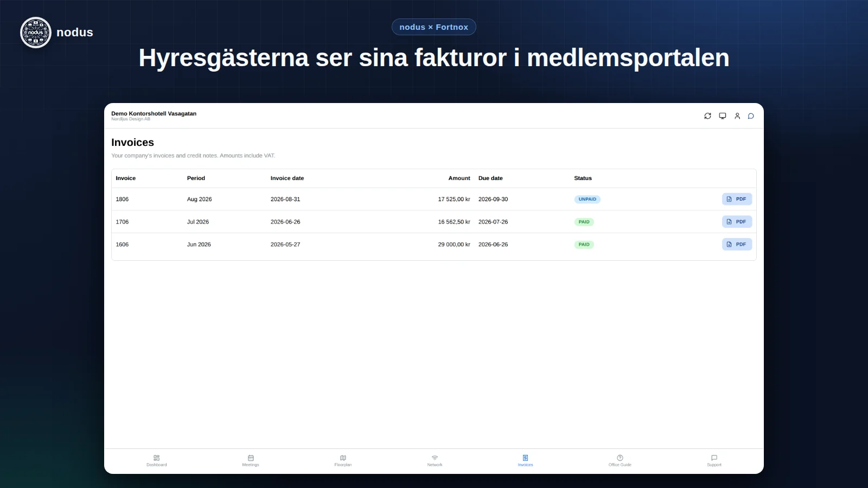This screenshot has width=868, height=488.
Task: Click Nordljus Design AB company name
Action: [131, 119]
